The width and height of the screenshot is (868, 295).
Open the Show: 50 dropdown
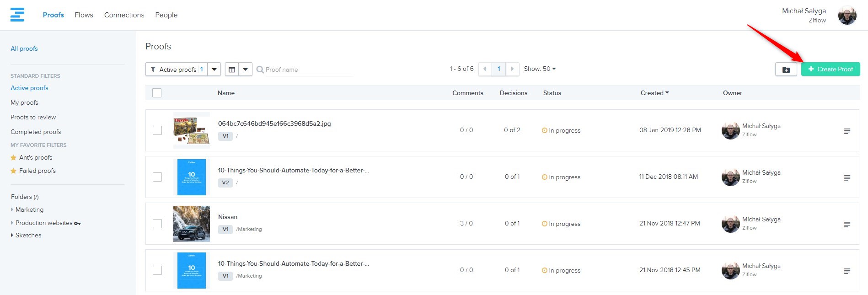pyautogui.click(x=540, y=69)
